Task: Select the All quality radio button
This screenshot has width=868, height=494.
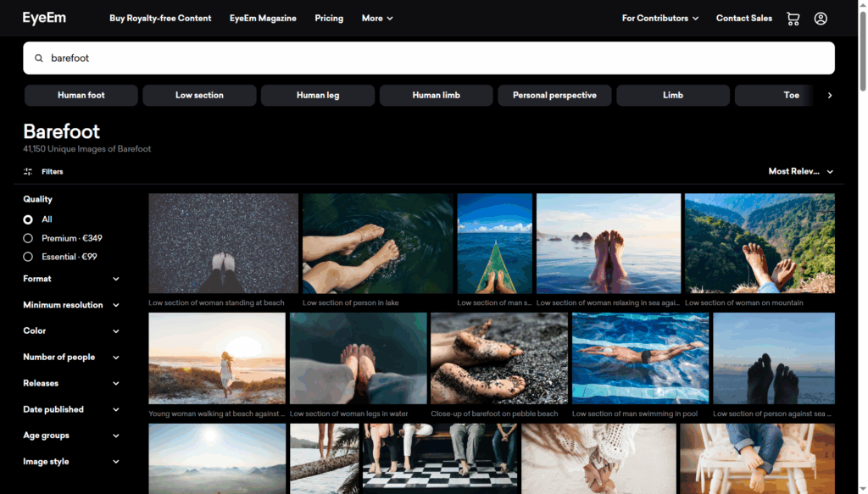Action: point(28,219)
